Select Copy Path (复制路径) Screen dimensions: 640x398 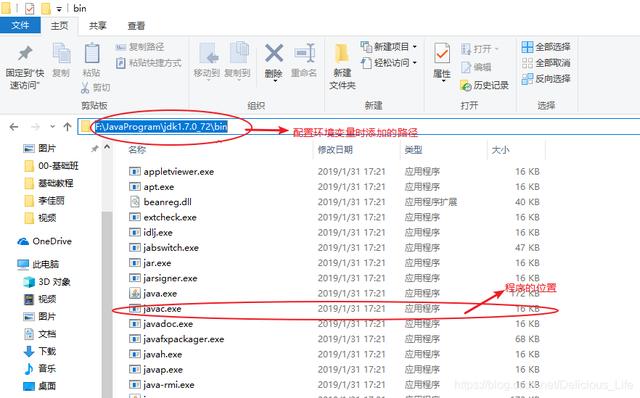click(140, 47)
